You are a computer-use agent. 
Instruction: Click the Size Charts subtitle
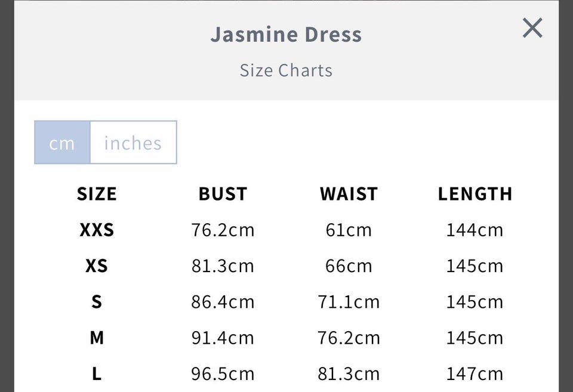pos(286,70)
